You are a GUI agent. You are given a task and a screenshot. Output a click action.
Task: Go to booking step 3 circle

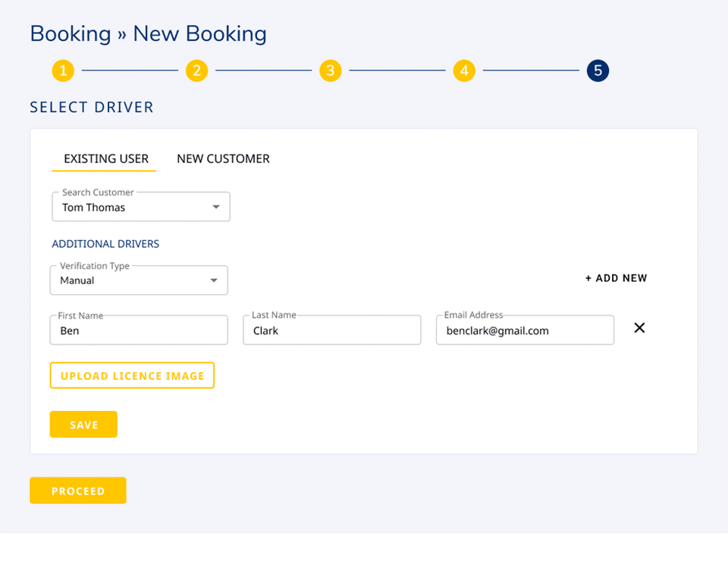click(x=330, y=71)
